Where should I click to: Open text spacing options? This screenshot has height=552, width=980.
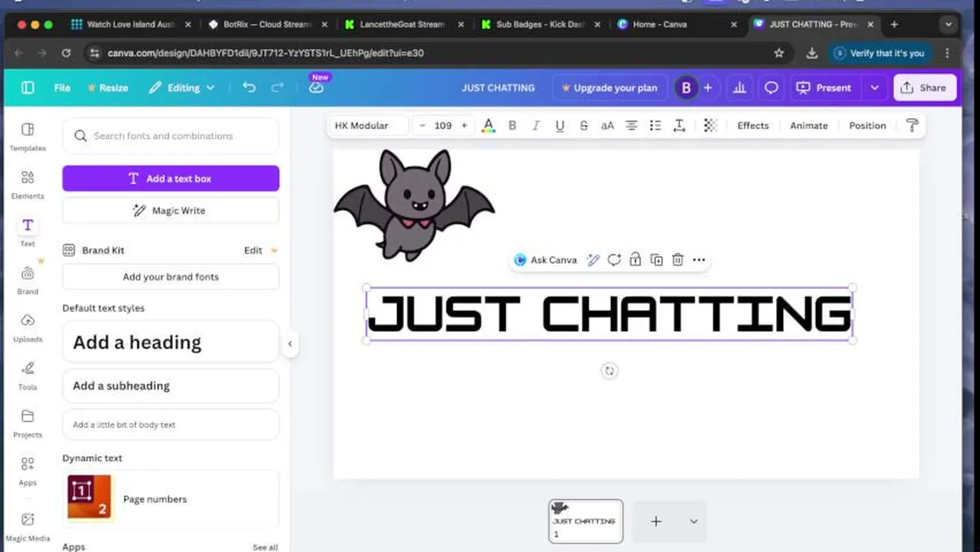point(679,126)
